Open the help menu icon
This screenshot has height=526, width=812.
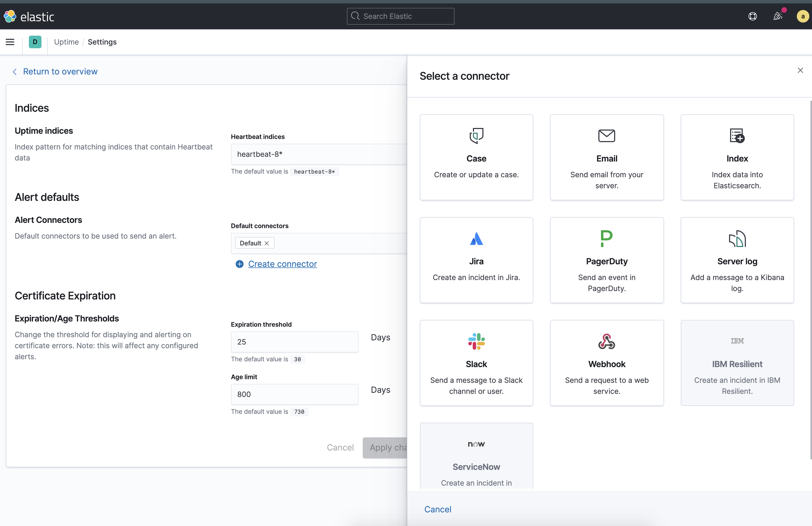pos(752,16)
